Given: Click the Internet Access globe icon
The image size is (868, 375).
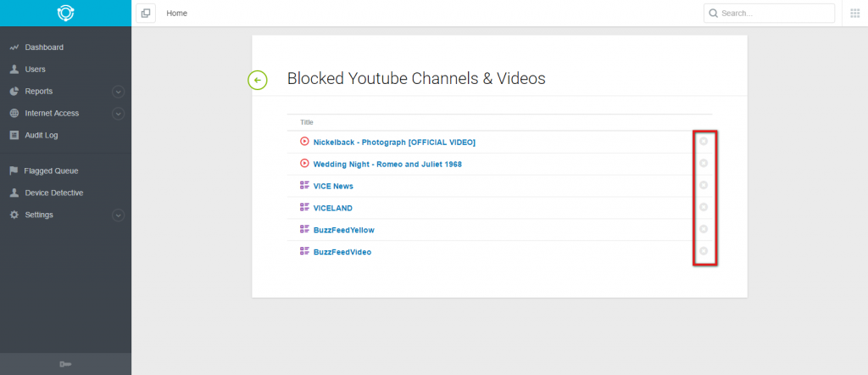Looking at the screenshot, I should click(x=14, y=113).
